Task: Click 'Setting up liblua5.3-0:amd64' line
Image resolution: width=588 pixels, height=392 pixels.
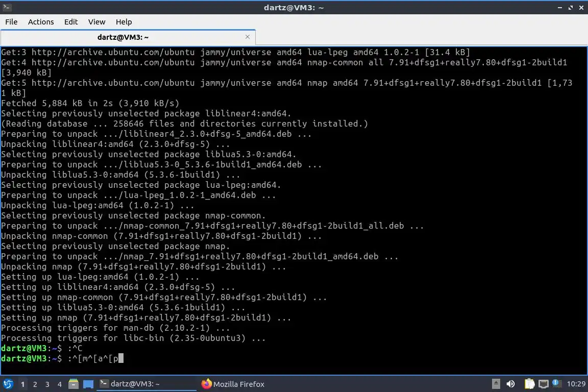Action: (x=123, y=307)
